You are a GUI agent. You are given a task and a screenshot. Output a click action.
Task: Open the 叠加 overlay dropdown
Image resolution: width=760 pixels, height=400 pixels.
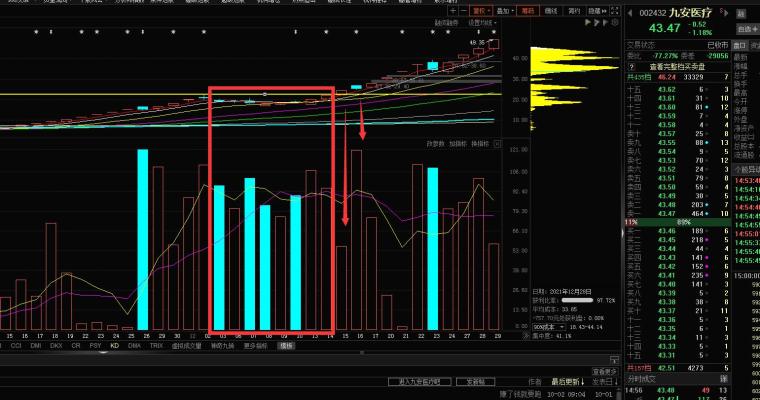point(505,11)
